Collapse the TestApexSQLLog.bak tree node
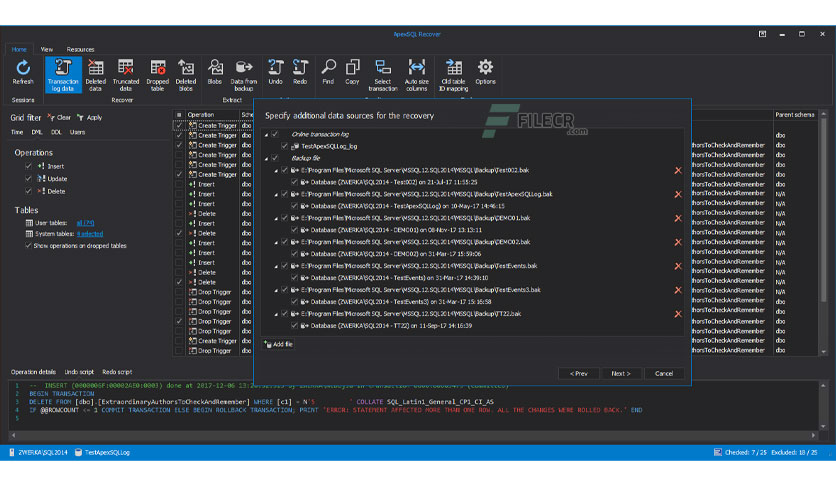 (276, 195)
